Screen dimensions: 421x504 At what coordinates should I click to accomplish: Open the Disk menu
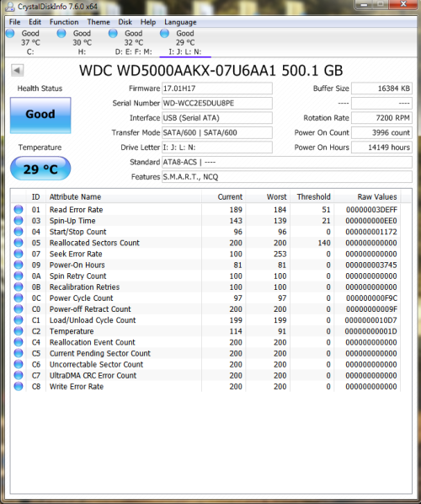click(x=125, y=22)
